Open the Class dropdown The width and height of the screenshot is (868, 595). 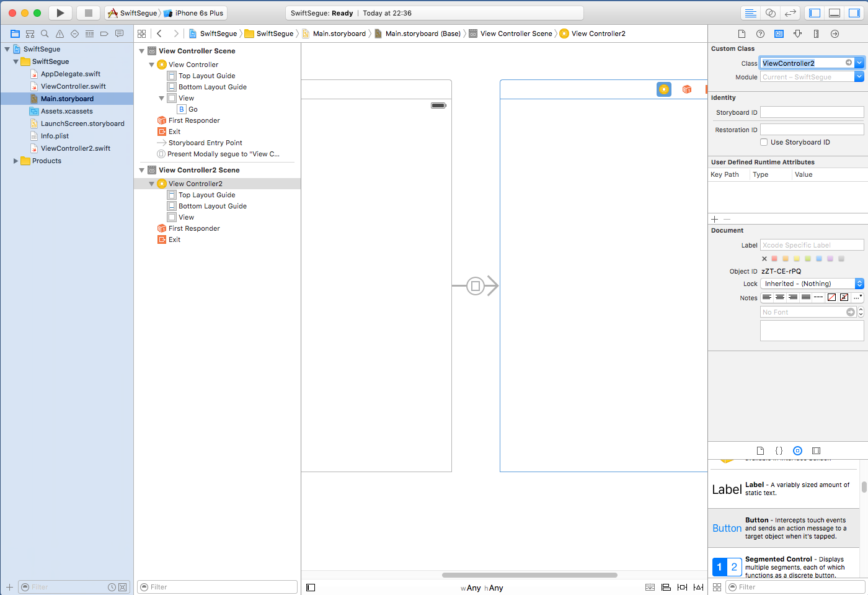pos(859,63)
